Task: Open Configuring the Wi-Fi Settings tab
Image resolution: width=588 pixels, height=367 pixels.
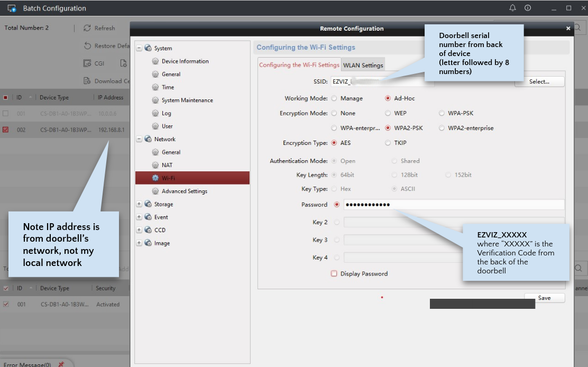Action: pyautogui.click(x=299, y=65)
